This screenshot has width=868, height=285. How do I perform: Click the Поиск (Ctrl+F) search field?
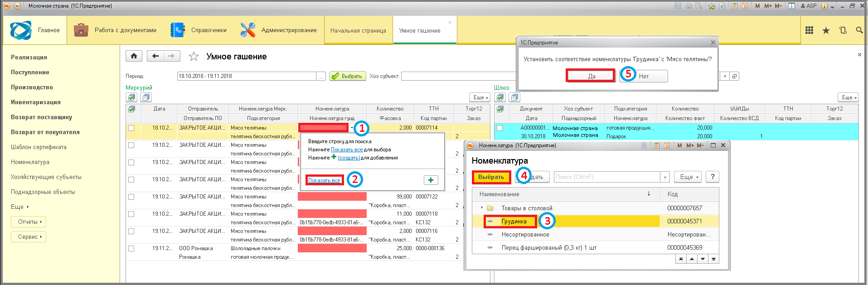[607, 177]
